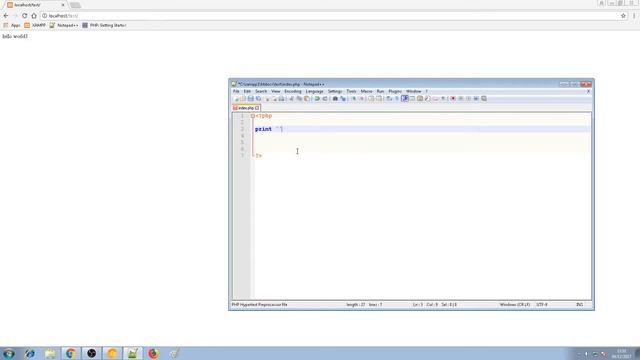Click the Zoom In toolbar icon
Image resolution: width=640 pixels, height=360 pixels.
coord(353,98)
